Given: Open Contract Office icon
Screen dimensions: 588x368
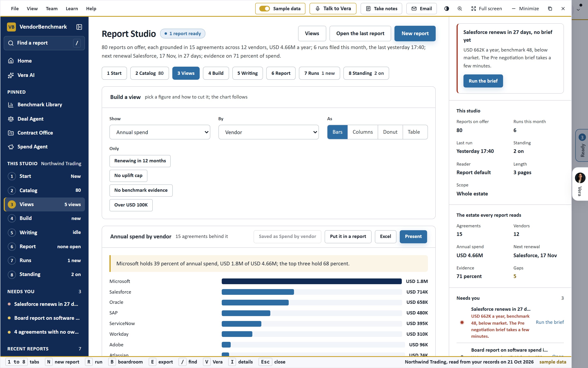Looking at the screenshot, I should click(11, 133).
